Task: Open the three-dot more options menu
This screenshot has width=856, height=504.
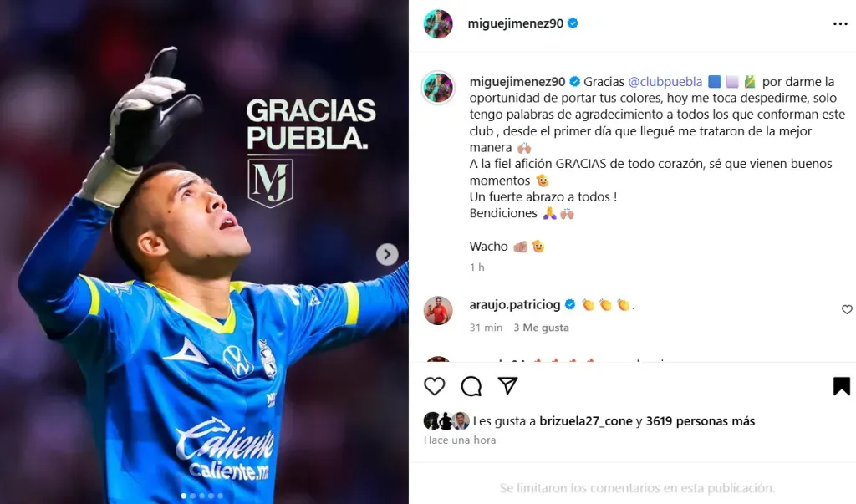Action: 840,24
